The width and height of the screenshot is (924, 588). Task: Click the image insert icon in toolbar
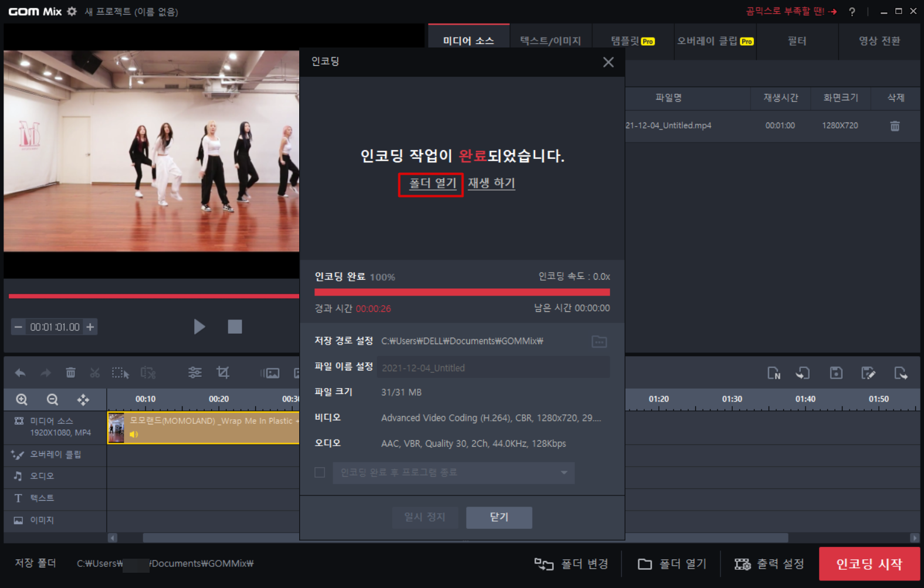(270, 373)
